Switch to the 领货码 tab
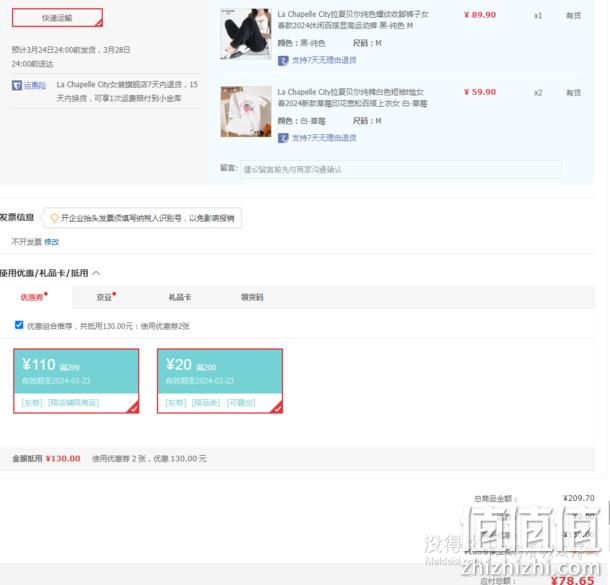Viewport: 610px width, 585px height. [x=252, y=297]
